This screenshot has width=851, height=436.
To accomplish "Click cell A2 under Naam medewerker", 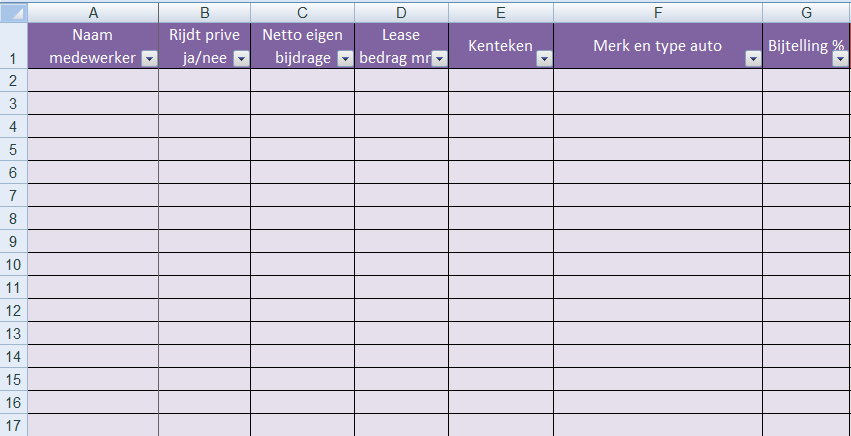I will coord(93,80).
